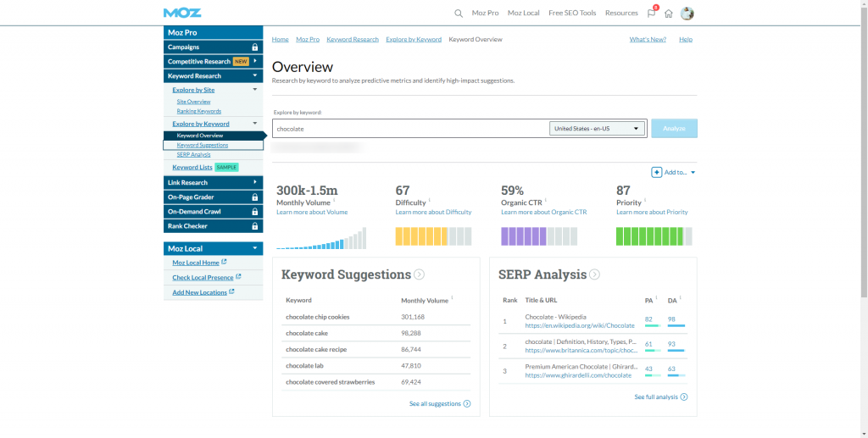Viewport: 868px width, 438px height.
Task: Click DA column info icon
Action: [681, 298]
